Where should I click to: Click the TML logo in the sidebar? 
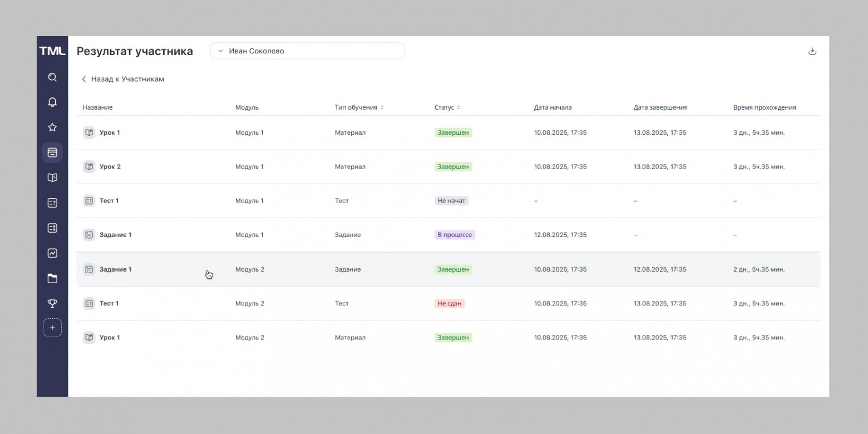[52, 51]
